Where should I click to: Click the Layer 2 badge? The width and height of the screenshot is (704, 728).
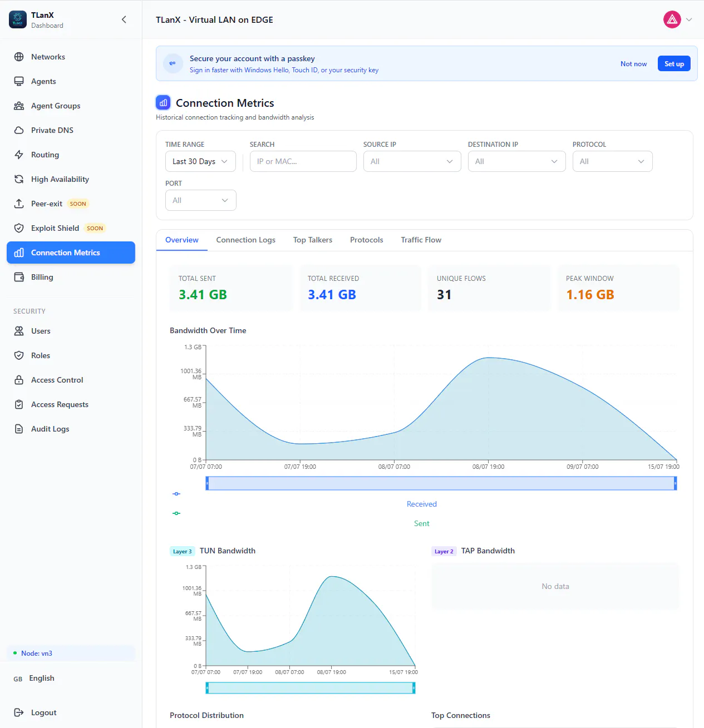tap(444, 551)
